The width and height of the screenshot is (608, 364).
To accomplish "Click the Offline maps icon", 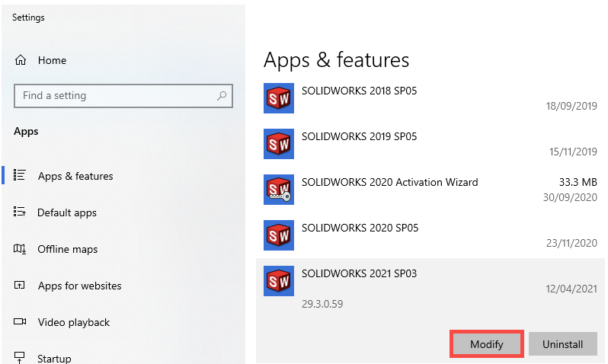I will 21,249.
